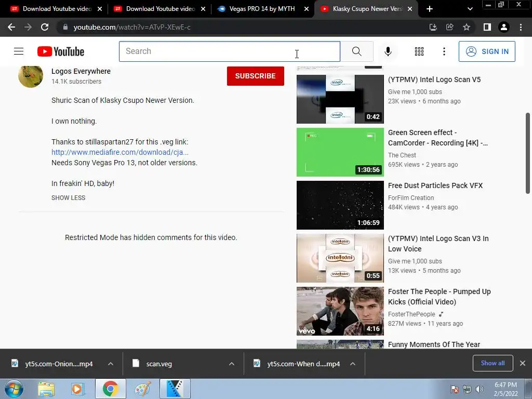Toggle Chrome side panel
532x399 pixels.
pyautogui.click(x=487, y=27)
